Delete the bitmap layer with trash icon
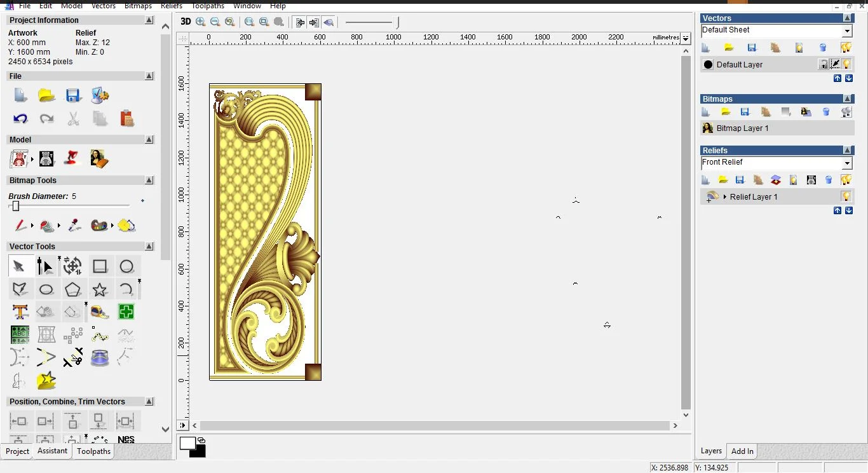 tap(826, 112)
